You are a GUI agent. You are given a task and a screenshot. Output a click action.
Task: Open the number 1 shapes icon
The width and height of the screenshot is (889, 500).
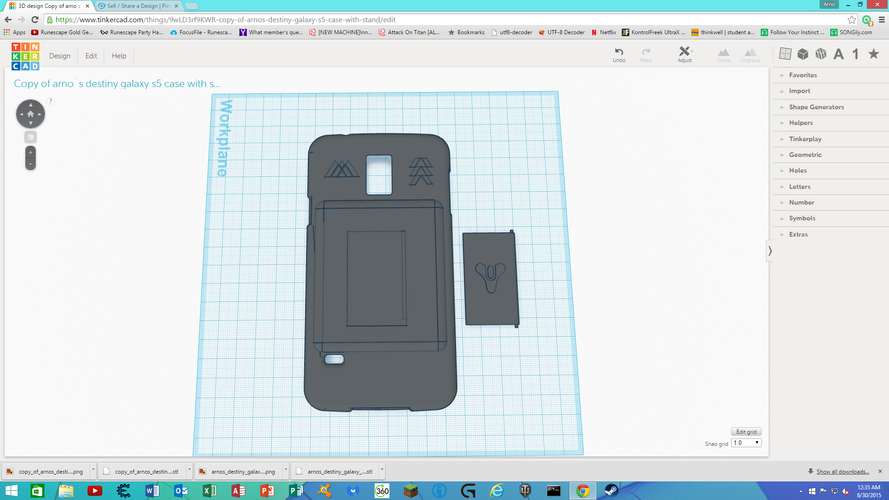click(x=856, y=54)
